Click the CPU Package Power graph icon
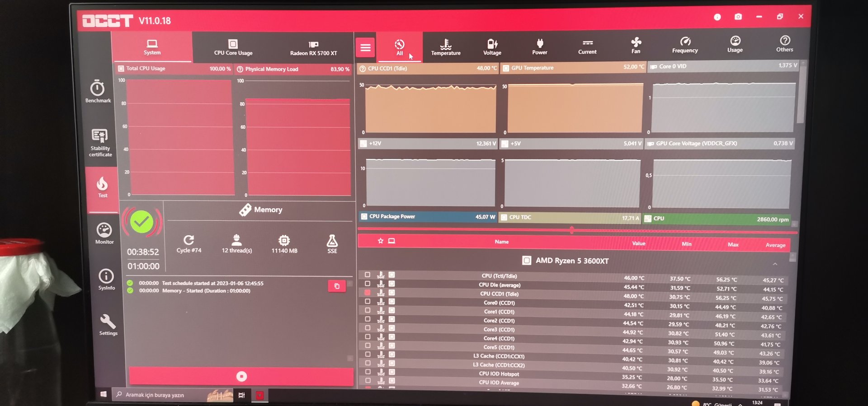Viewport: 868px width, 406px height. (x=364, y=216)
